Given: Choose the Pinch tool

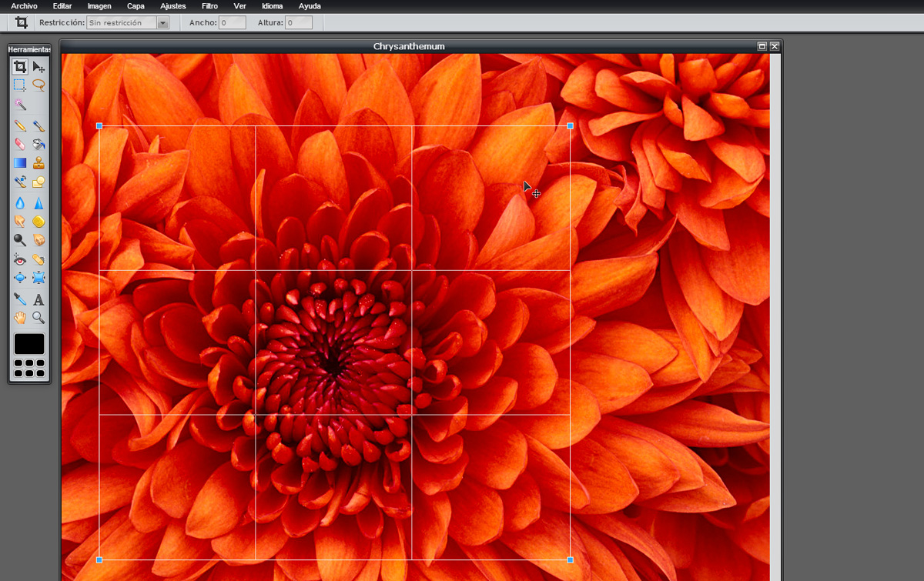Looking at the screenshot, I should (x=38, y=278).
